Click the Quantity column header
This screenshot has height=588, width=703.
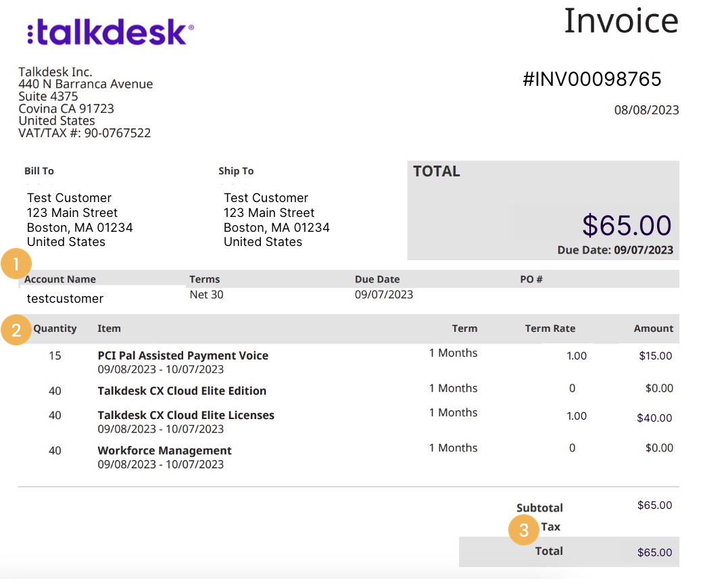click(55, 329)
